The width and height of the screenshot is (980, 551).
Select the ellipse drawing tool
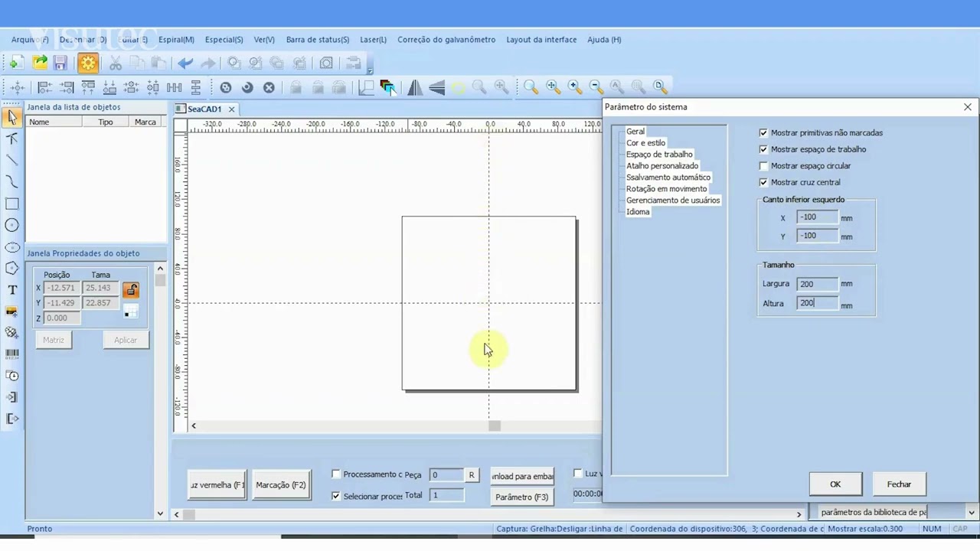pos(11,246)
